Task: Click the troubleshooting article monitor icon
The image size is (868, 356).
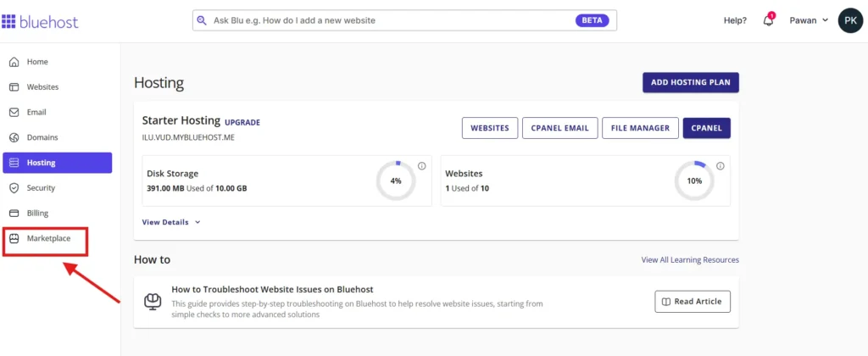Action: click(153, 302)
